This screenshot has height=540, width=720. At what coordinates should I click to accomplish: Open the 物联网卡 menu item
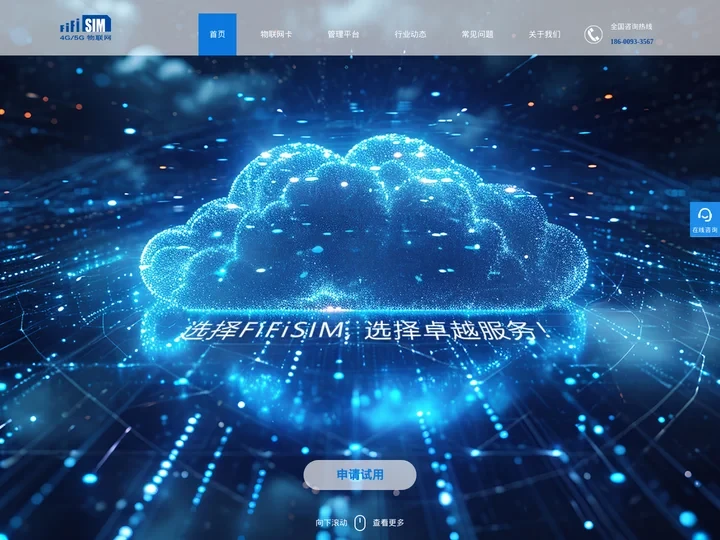click(x=276, y=34)
